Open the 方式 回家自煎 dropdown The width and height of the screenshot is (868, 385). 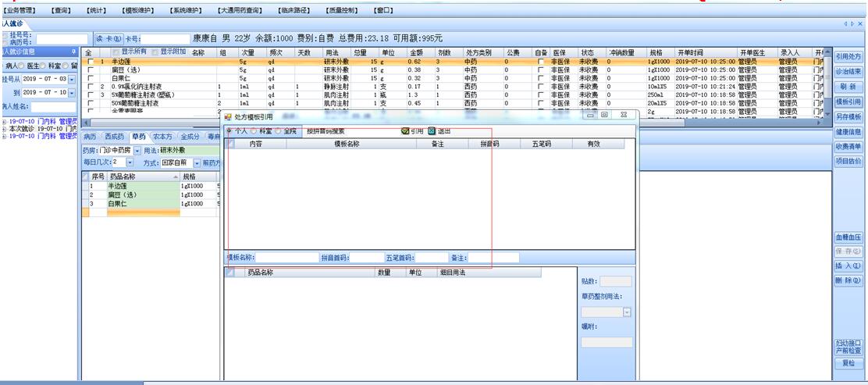click(197, 163)
